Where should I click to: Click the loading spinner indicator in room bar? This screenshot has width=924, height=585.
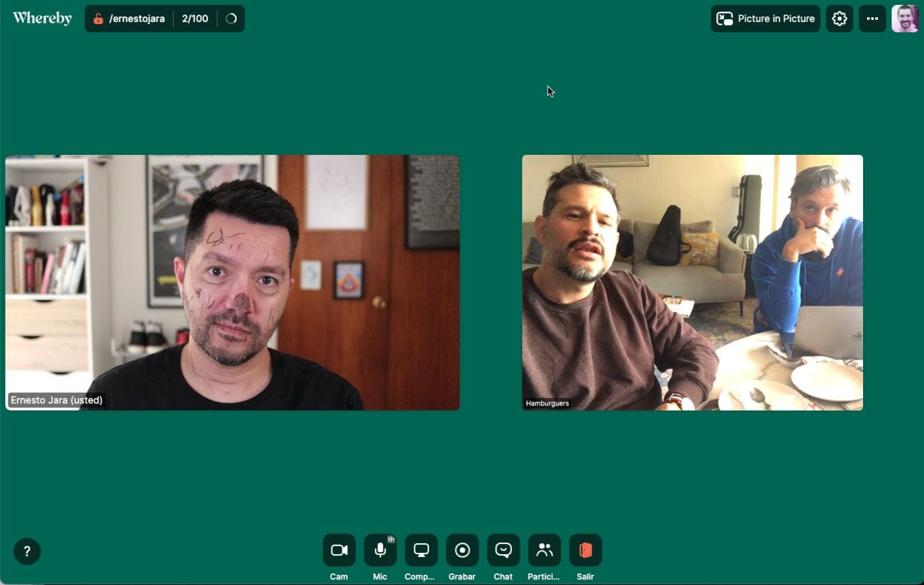coord(231,18)
